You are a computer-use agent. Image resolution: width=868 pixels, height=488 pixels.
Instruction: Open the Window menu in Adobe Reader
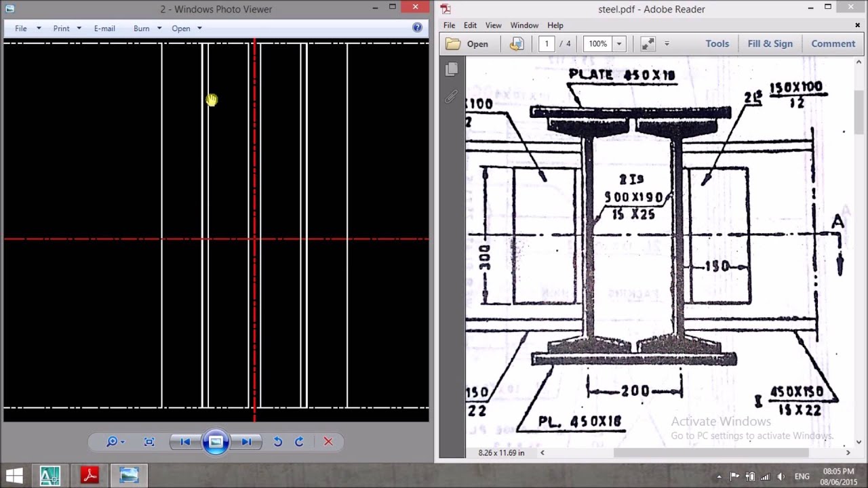(x=524, y=25)
